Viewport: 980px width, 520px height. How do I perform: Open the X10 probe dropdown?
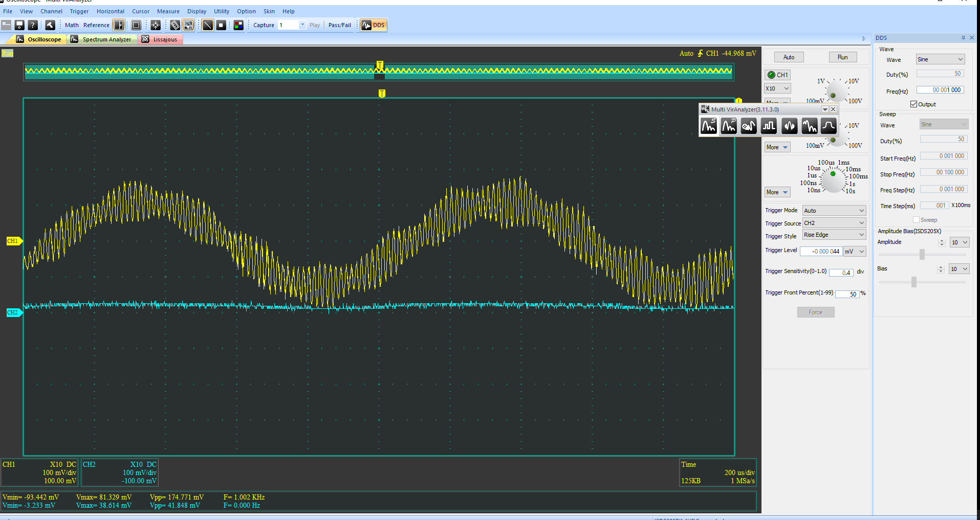[778, 88]
